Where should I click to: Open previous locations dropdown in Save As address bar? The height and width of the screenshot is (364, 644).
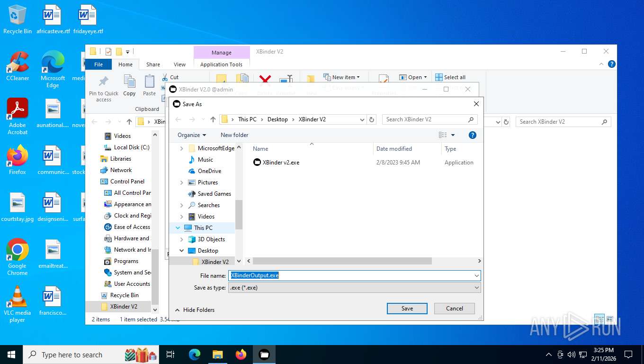coord(362,119)
